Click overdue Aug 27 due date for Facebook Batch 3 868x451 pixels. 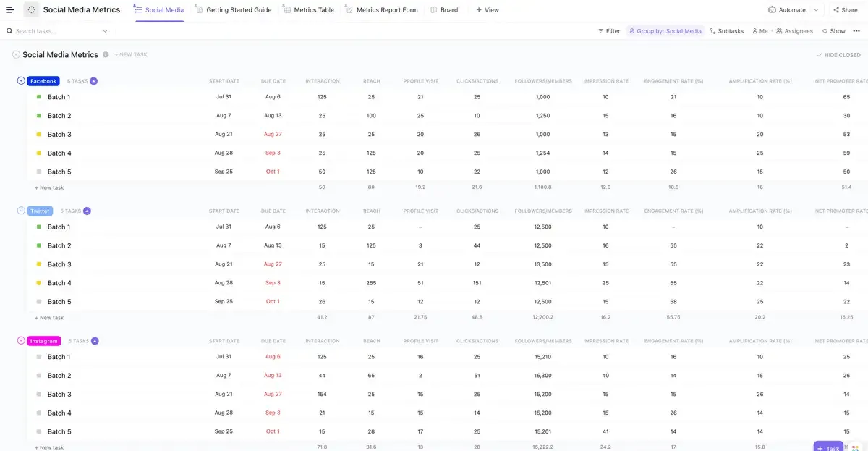pos(273,135)
